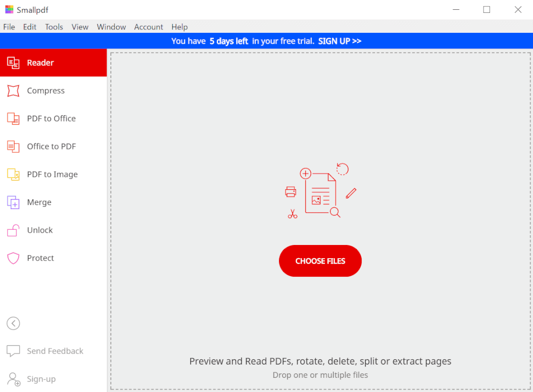Open the Help menu
533x392 pixels.
click(x=179, y=27)
